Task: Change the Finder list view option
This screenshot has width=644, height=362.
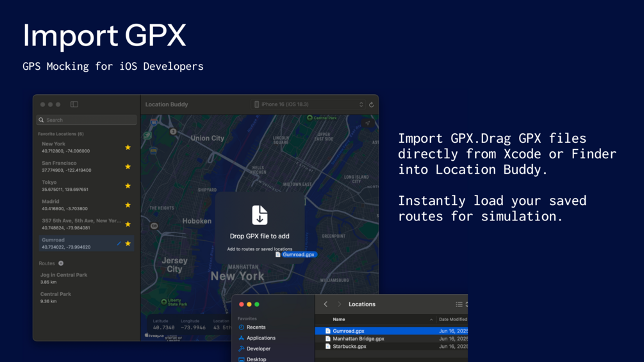Action: point(461,304)
